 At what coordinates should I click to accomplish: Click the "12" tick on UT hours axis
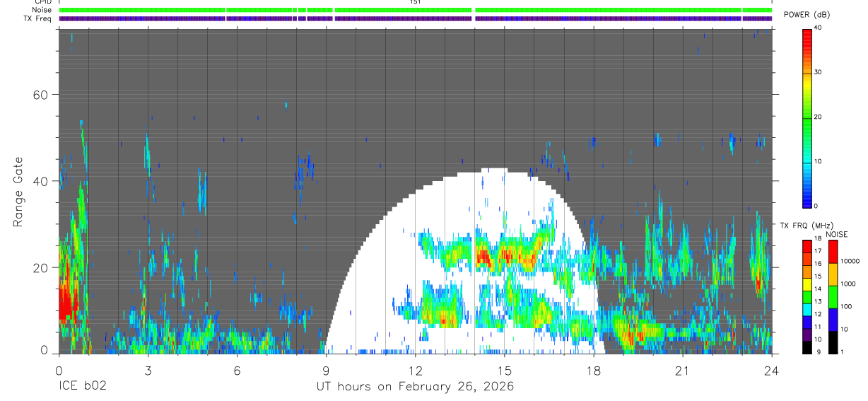[x=415, y=371]
